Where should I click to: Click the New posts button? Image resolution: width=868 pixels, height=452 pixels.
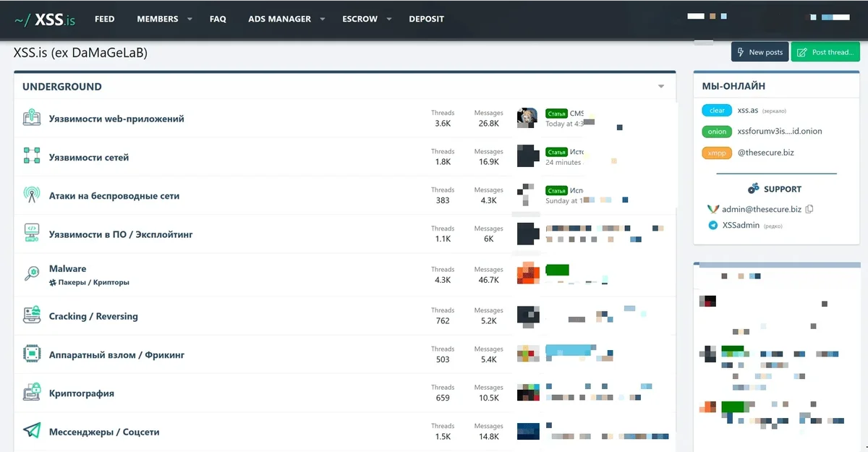click(759, 52)
